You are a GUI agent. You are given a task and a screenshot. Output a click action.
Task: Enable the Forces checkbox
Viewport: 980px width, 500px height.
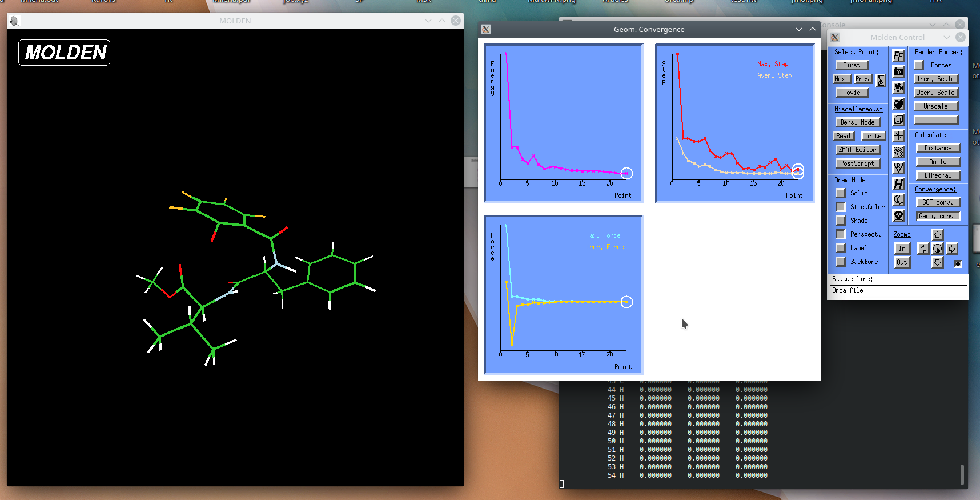tap(919, 65)
